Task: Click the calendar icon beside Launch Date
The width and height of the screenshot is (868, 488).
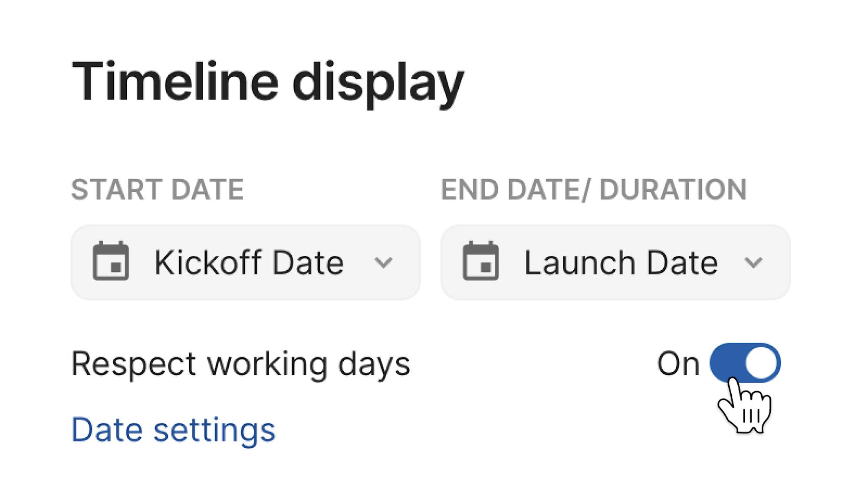Action: [480, 261]
